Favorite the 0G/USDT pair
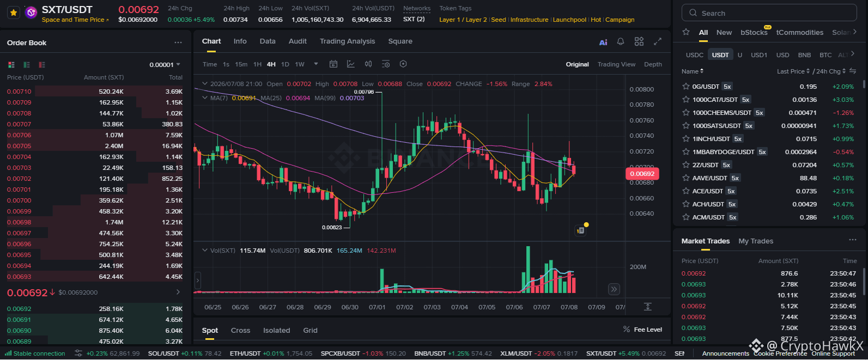 686,87
